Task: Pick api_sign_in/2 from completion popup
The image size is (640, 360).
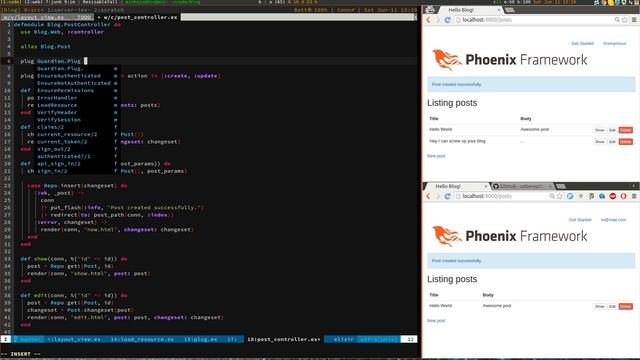Action: pyautogui.click(x=77, y=164)
